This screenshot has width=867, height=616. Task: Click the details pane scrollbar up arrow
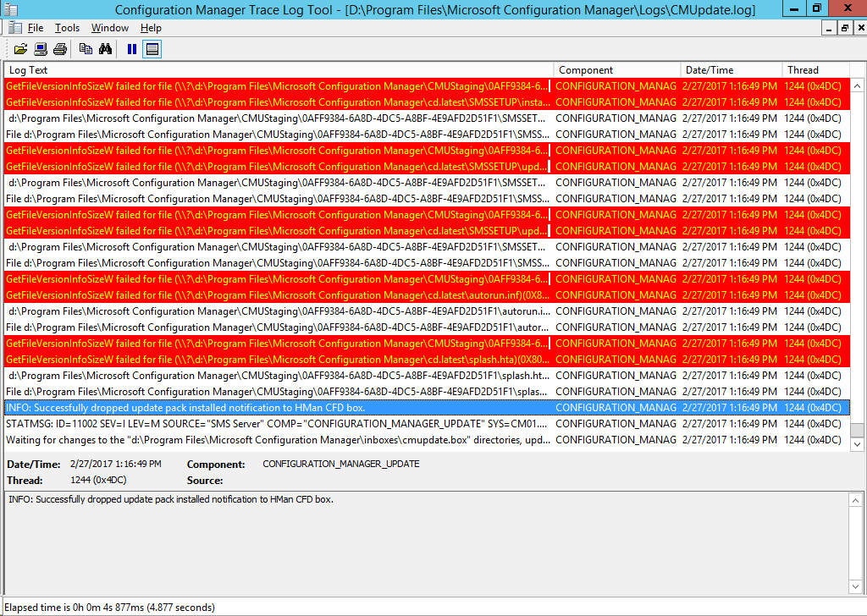pyautogui.click(x=855, y=501)
